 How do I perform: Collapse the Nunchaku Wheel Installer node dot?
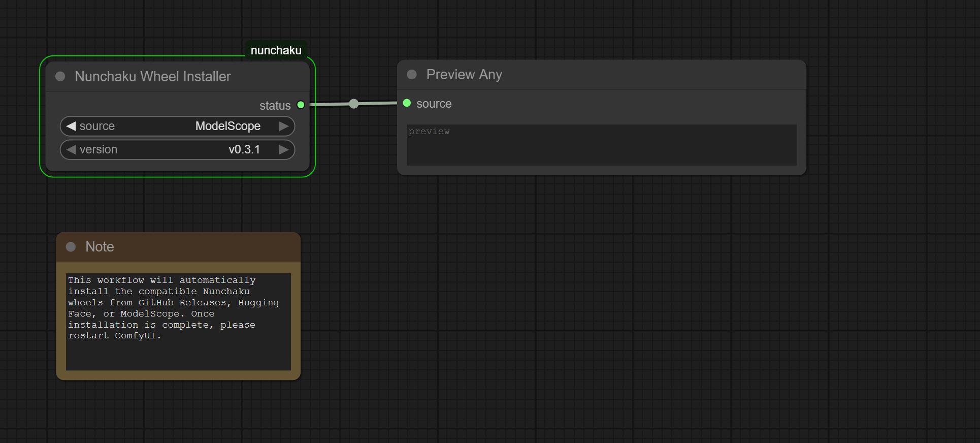point(60,76)
